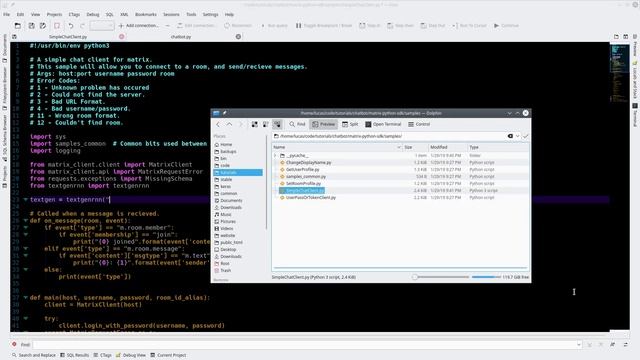Pin the Dolphin window via titlebar pin icon
The width and height of the screenshot is (640, 360).
[x=224, y=113]
